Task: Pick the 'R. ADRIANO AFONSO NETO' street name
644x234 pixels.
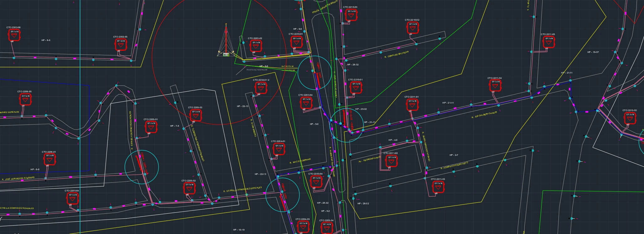Action: coord(454,165)
